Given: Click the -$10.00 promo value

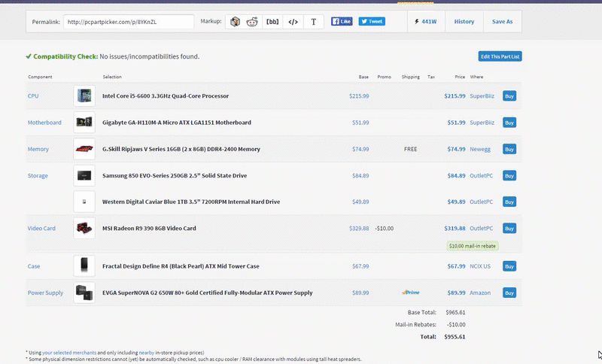Looking at the screenshot, I should coord(385,228).
